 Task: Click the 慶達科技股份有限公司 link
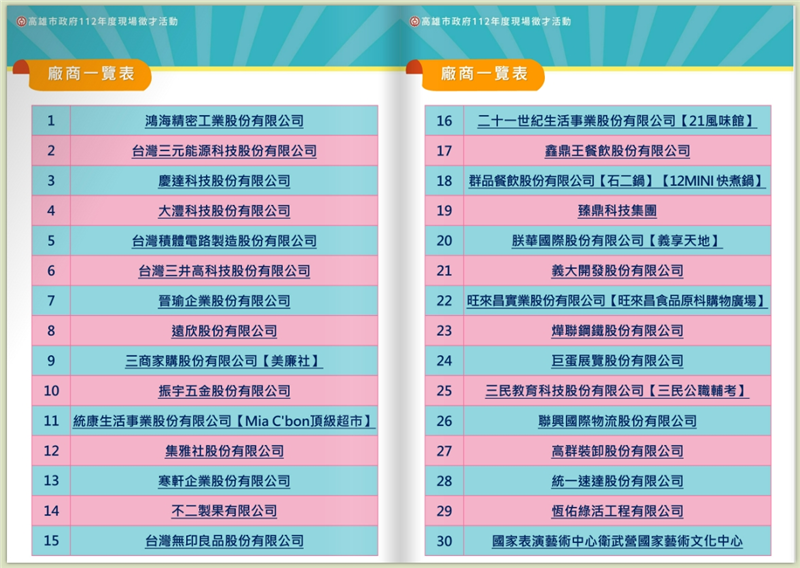pyautogui.click(x=224, y=181)
